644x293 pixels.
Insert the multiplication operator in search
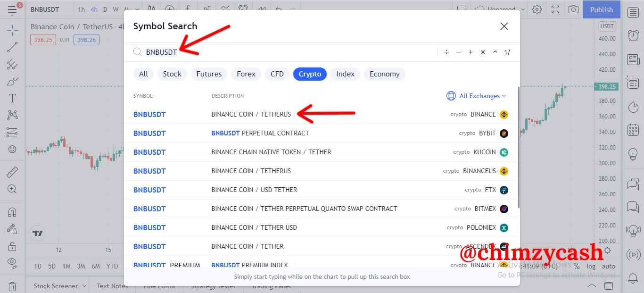click(483, 52)
